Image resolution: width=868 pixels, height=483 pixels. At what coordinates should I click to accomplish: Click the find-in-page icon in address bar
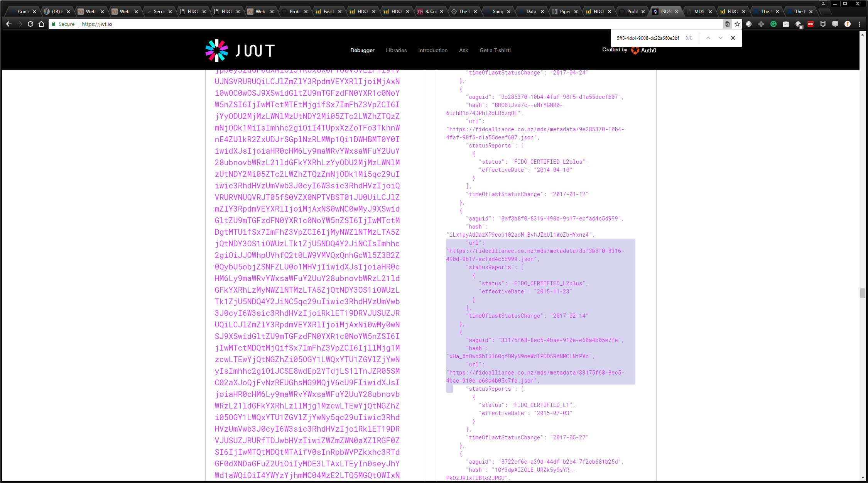point(727,24)
